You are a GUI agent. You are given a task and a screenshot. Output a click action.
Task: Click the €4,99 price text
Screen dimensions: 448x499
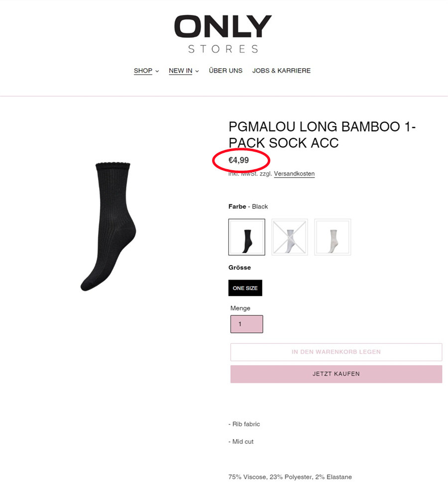pos(238,160)
